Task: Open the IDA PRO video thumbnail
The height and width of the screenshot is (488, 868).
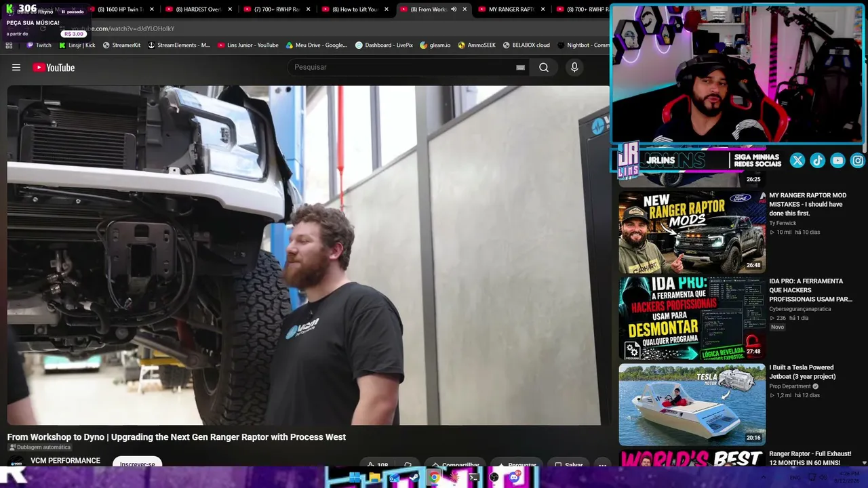Action: point(692,319)
